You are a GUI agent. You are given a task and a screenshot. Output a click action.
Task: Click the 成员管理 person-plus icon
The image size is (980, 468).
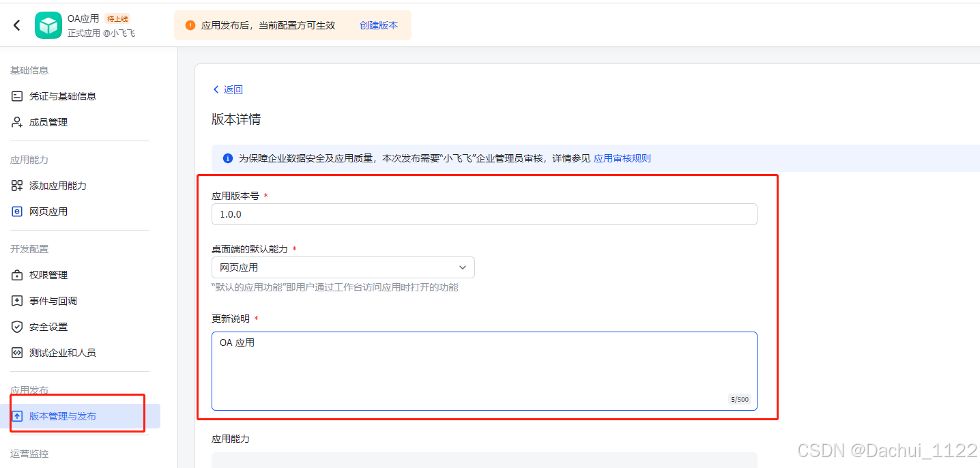[17, 122]
